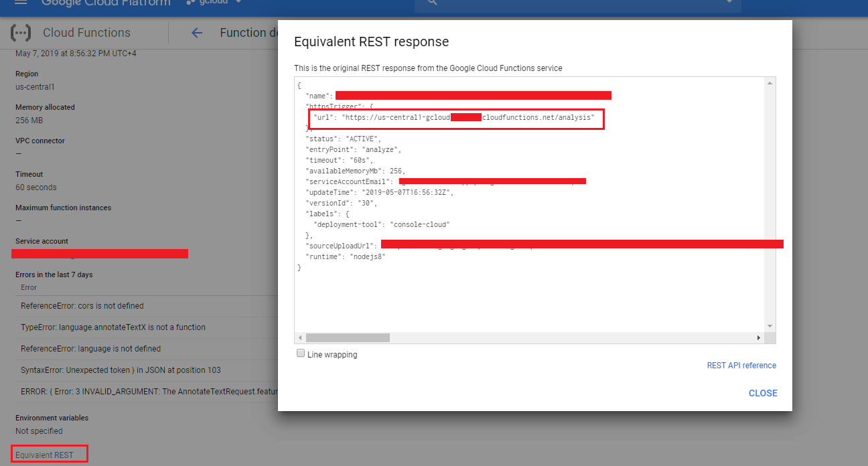Go back with the left arrow
Image resolution: width=868 pixels, height=466 pixels.
(x=197, y=33)
